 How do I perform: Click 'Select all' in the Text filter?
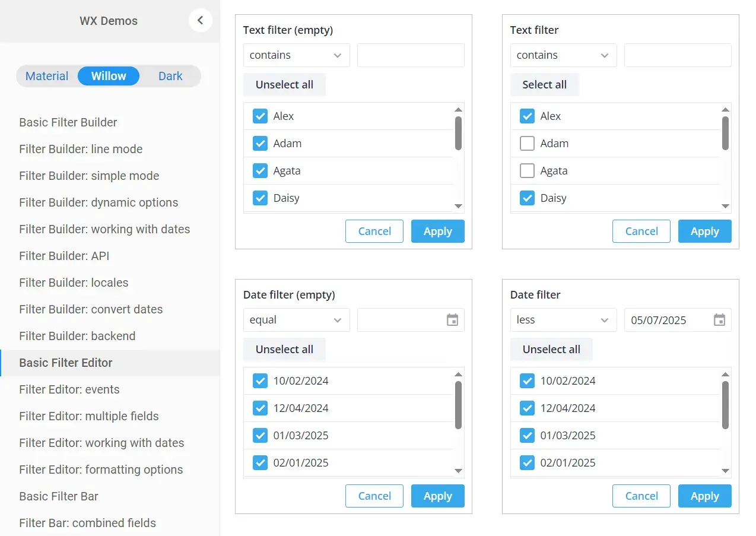coord(544,84)
